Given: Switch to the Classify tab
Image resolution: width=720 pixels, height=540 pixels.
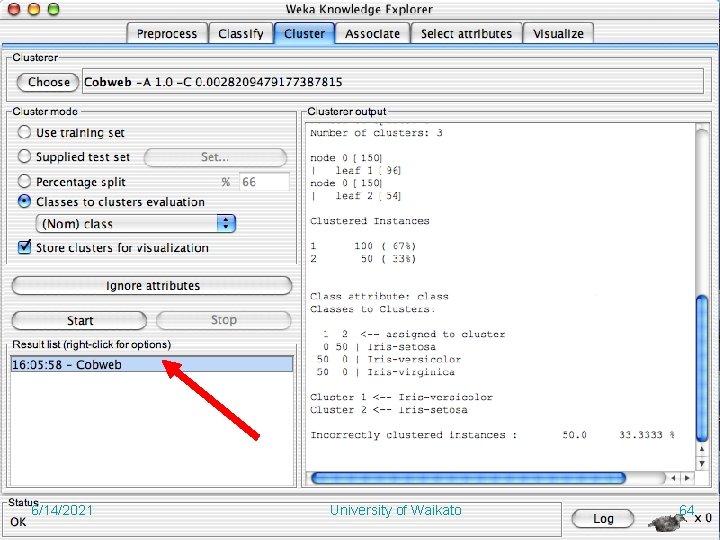Looking at the screenshot, I should click(241, 34).
